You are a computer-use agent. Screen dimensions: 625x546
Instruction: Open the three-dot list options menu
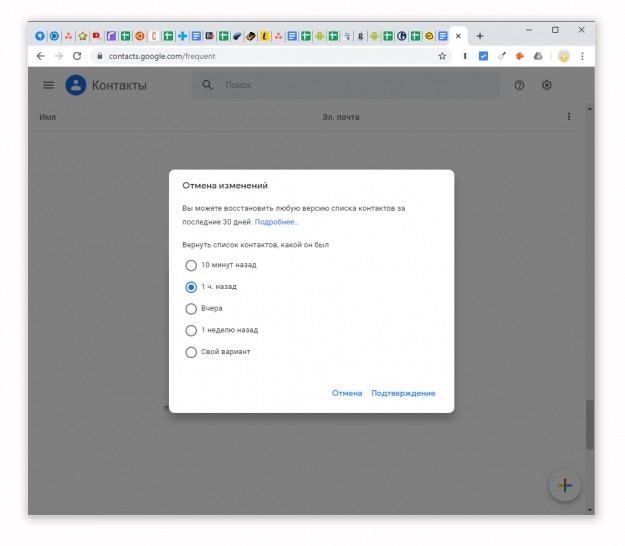tap(569, 117)
